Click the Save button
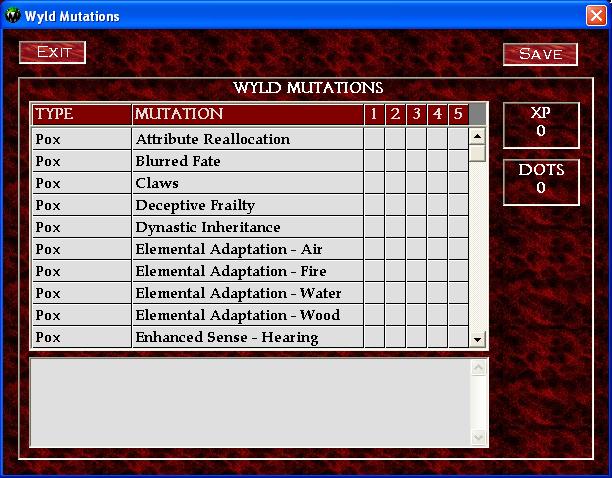Viewport: 612px width, 478px height. 540,54
